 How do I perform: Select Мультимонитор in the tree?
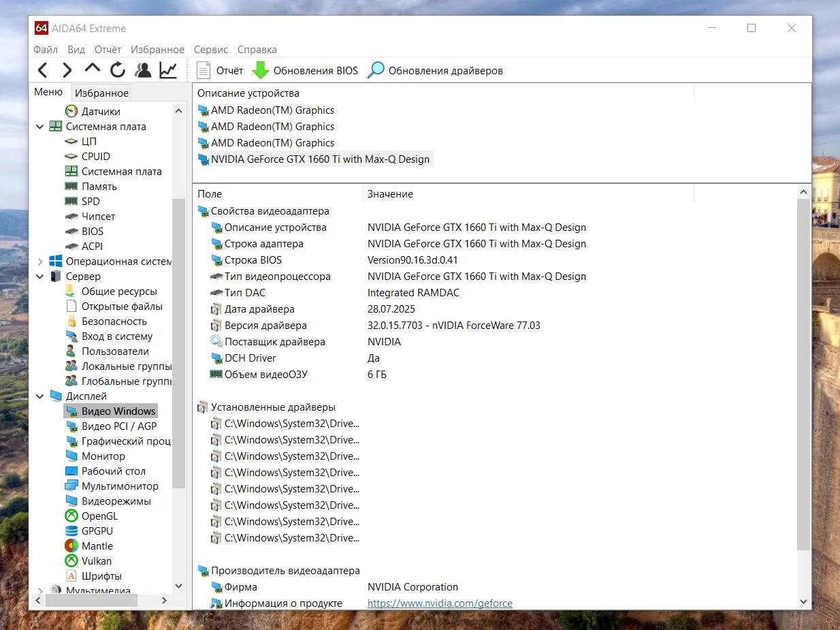112,486
